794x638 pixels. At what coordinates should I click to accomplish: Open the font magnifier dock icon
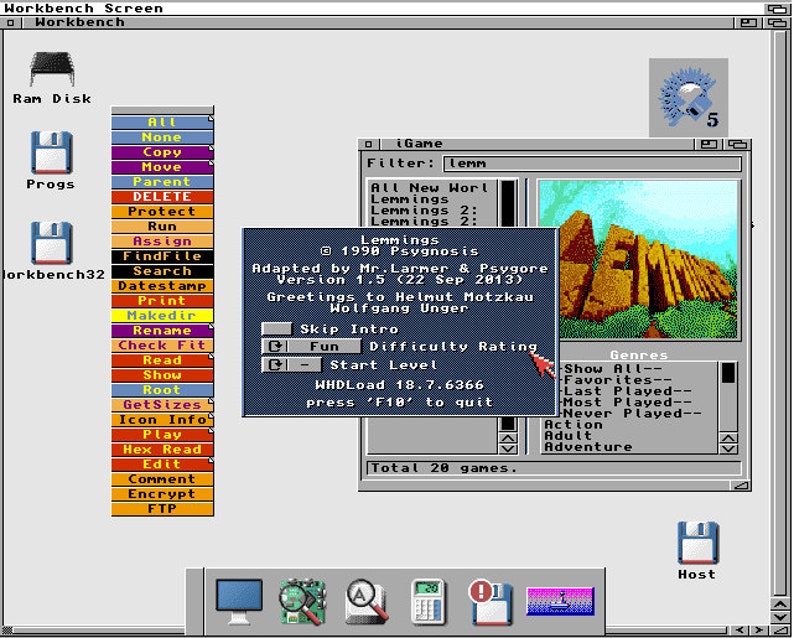367,602
